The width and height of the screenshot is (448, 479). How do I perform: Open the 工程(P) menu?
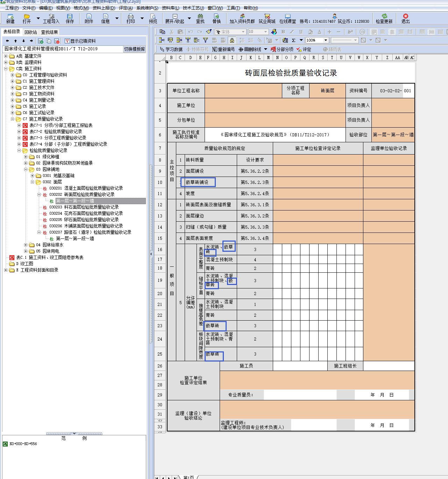pyautogui.click(x=12, y=8)
